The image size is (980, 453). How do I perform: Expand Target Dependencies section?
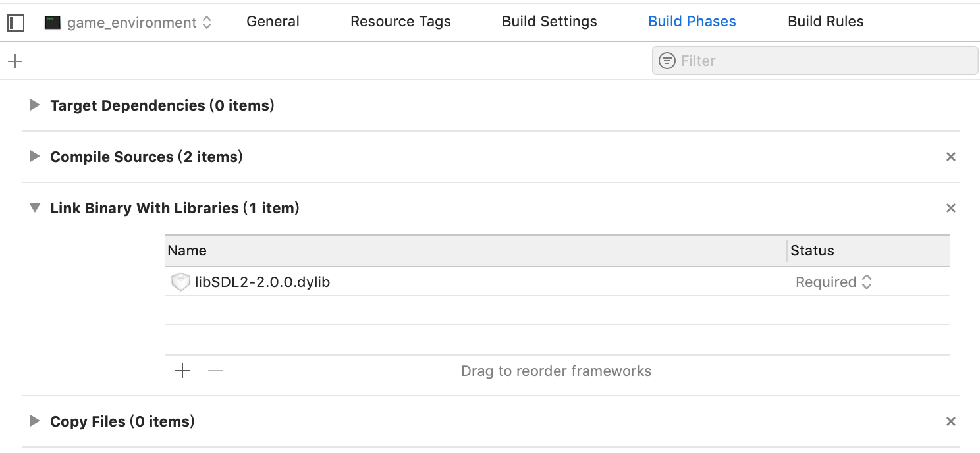[x=35, y=105]
